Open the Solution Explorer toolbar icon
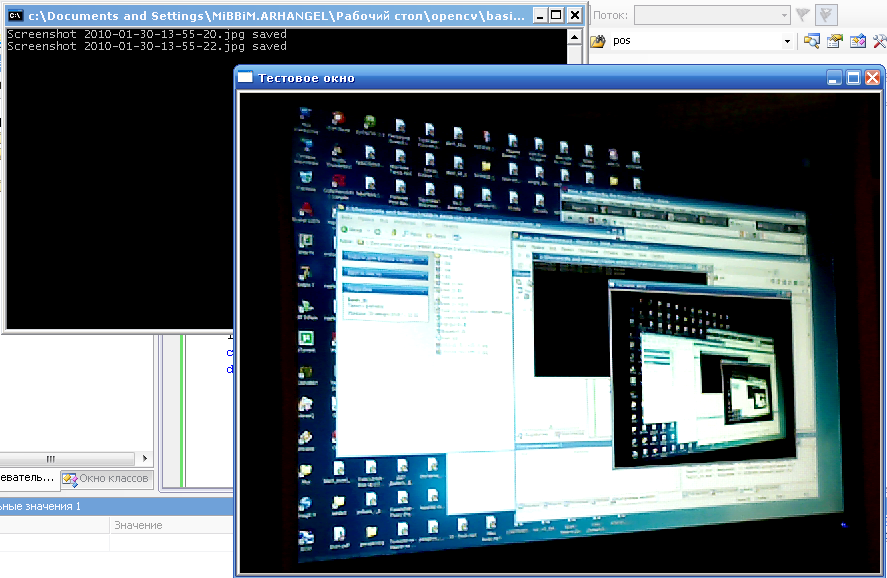Screen dimensions: 887x578 click(x=812, y=41)
